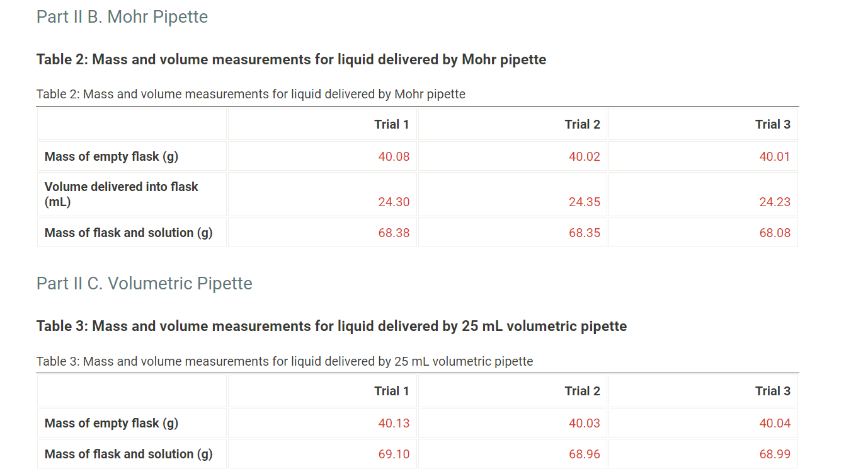Select volumetric Trial 3 empty flask 40.04
868x476 pixels.
(x=775, y=423)
